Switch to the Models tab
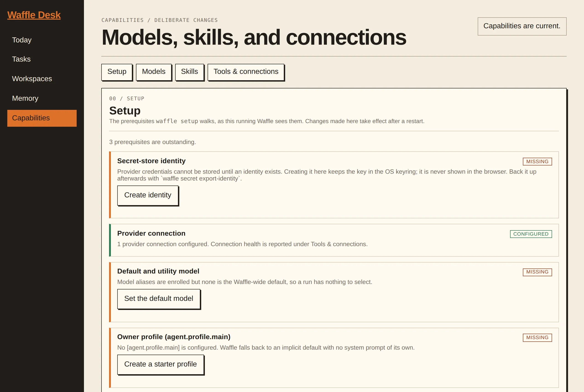Screen dimensions: 584x392 click(154, 72)
